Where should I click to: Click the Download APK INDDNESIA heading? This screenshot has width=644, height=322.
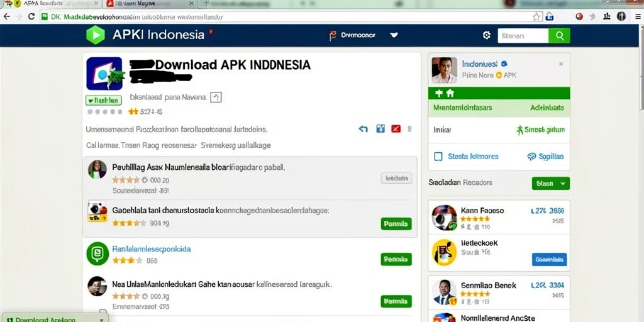point(233,65)
